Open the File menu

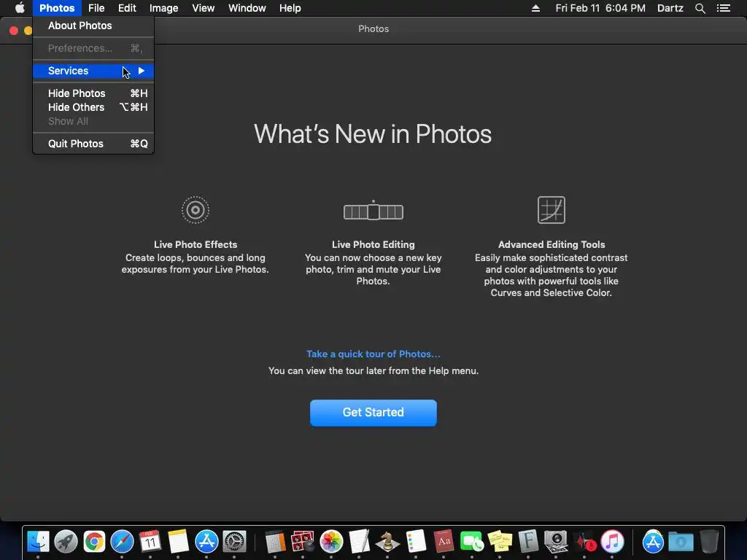96,8
